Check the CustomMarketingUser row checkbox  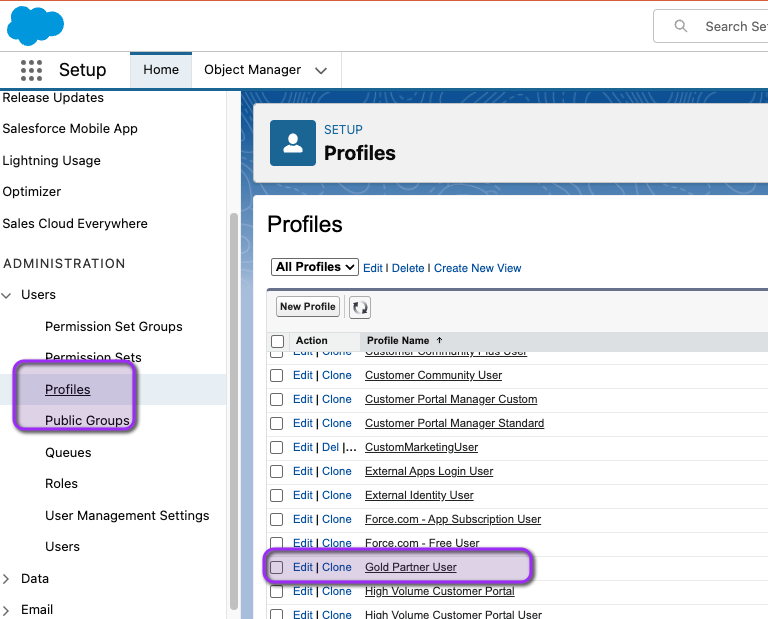coord(277,448)
